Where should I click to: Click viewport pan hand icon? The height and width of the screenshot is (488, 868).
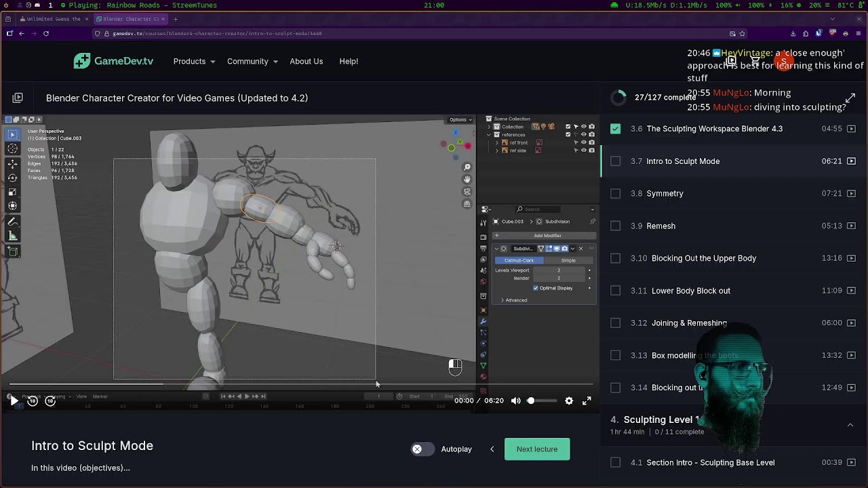(x=467, y=180)
